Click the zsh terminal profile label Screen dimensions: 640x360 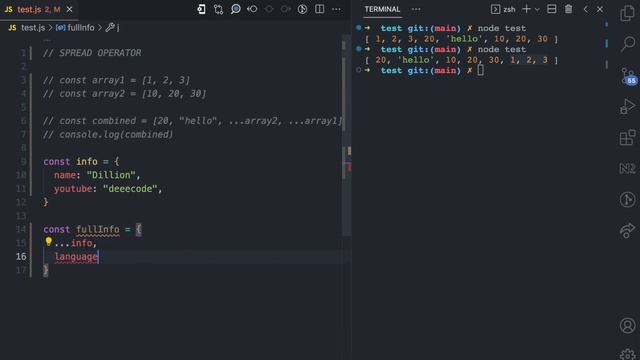pyautogui.click(x=509, y=9)
